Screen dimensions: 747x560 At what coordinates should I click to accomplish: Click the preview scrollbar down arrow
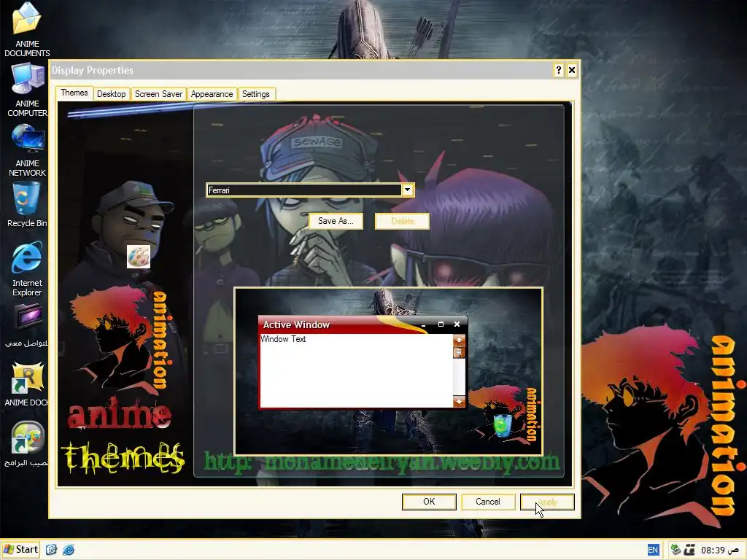pyautogui.click(x=459, y=402)
